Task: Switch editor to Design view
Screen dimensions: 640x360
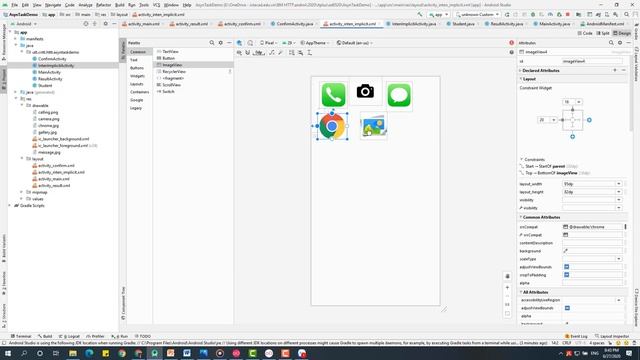Action: point(622,33)
